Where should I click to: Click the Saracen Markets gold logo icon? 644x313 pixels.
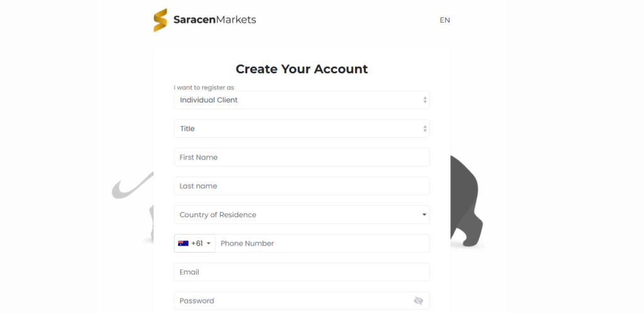[x=160, y=20]
